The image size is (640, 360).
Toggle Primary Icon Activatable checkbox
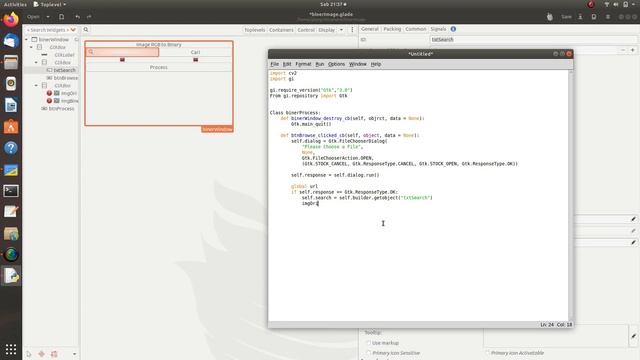click(487, 353)
